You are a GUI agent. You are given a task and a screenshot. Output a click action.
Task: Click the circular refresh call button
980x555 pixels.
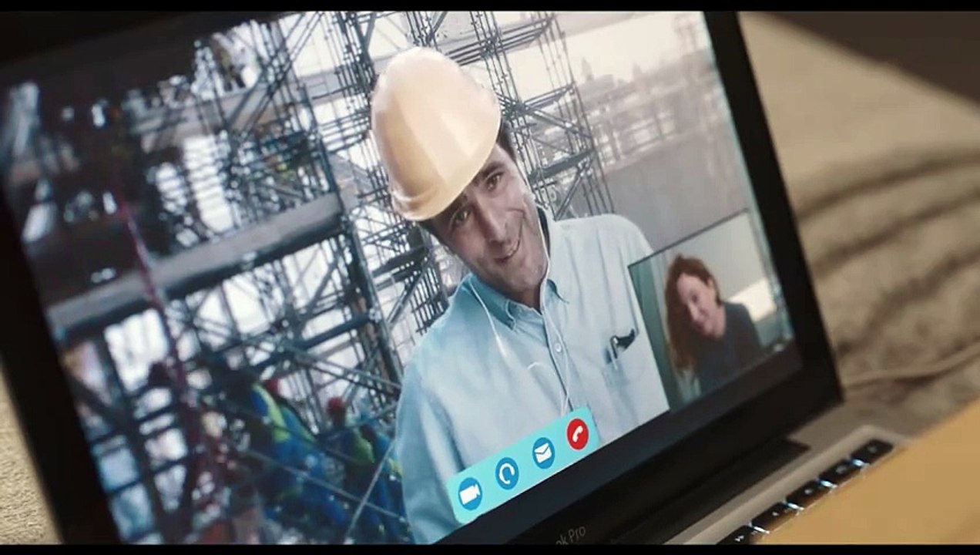pyautogui.click(x=506, y=473)
